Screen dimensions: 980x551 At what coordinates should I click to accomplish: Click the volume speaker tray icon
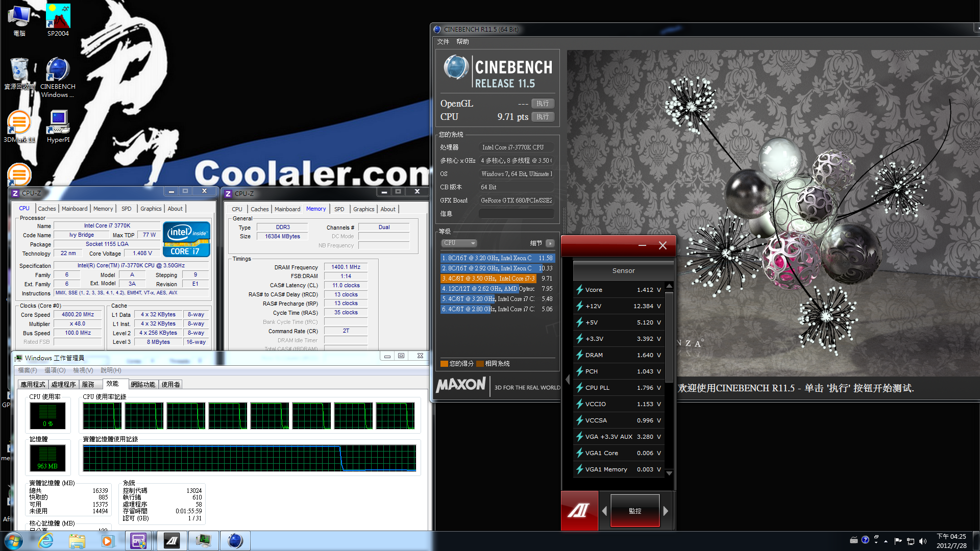click(x=923, y=541)
